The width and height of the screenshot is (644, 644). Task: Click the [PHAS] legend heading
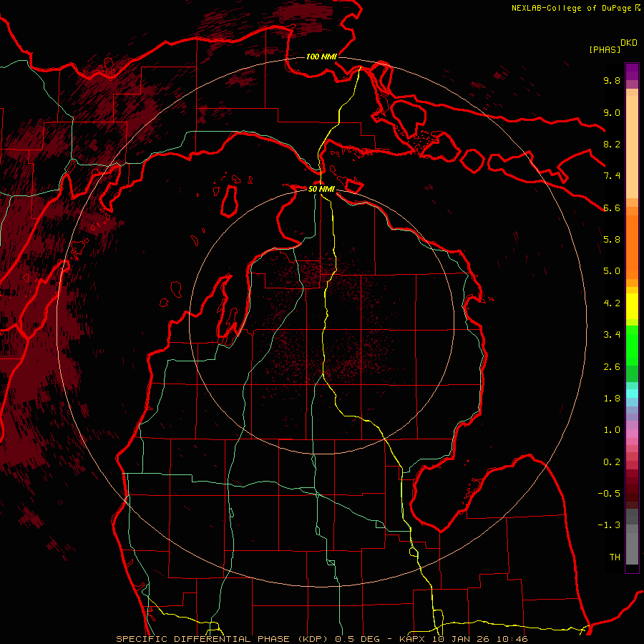(x=605, y=49)
